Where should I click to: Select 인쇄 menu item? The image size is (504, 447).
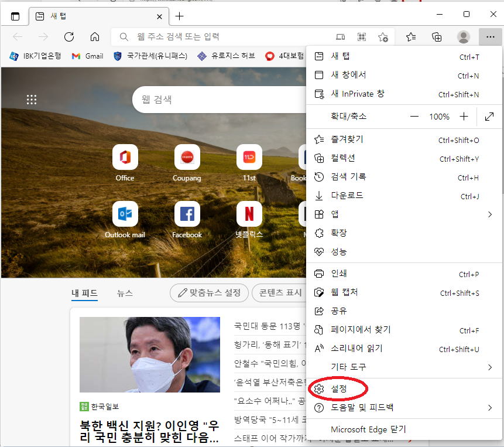coord(404,274)
